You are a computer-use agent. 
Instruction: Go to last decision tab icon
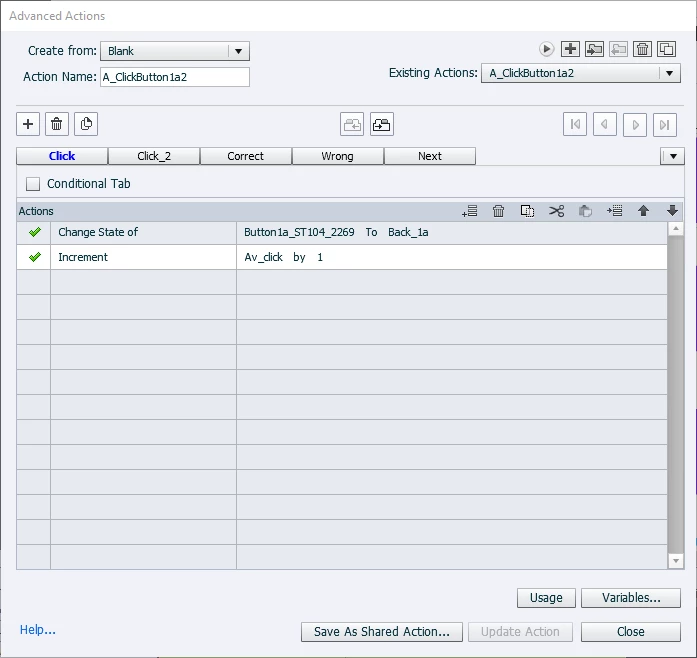(665, 124)
